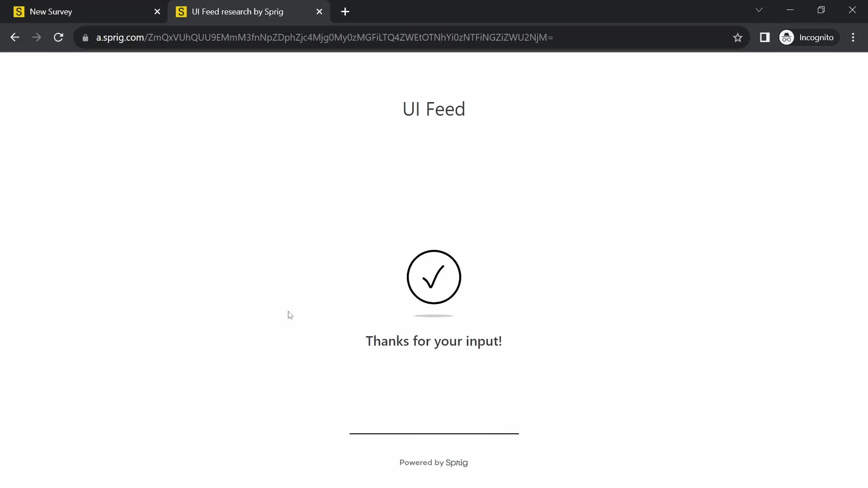
Task: Click the checkmark completion icon
Action: 434,277
